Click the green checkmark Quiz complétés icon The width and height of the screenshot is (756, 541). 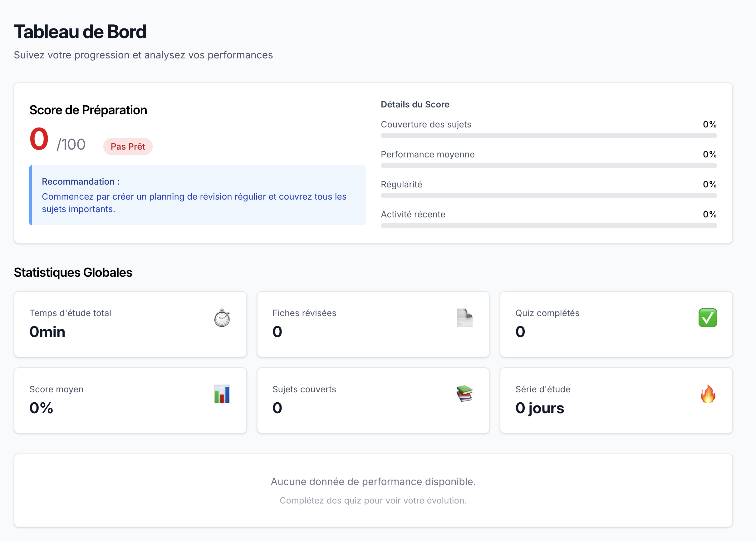(707, 318)
